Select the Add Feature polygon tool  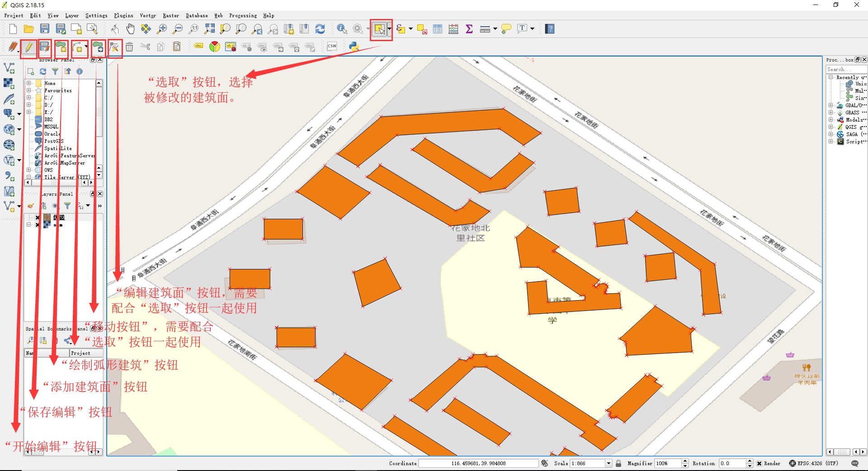tap(61, 47)
